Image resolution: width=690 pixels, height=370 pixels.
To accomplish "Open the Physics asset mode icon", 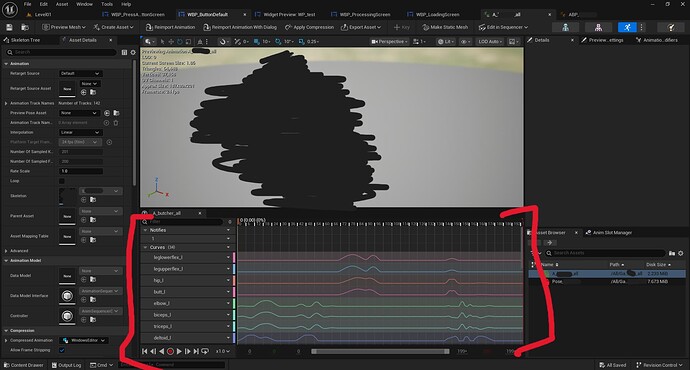I will (671, 27).
